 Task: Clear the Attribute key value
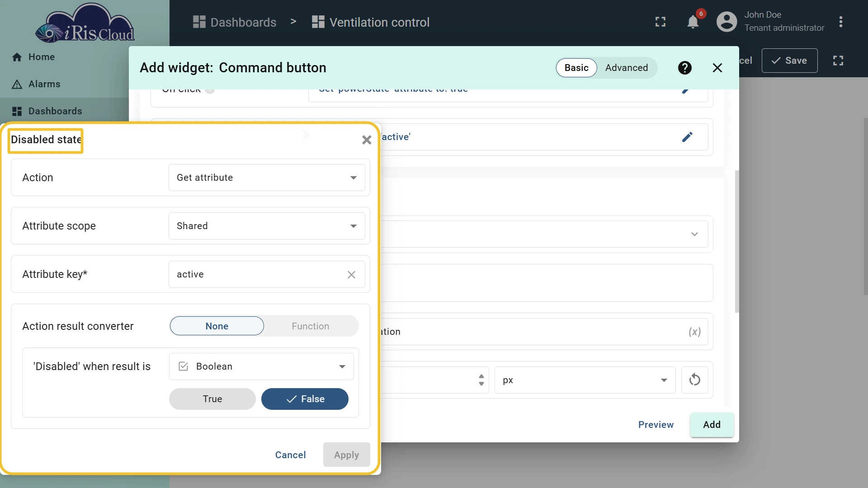click(x=351, y=274)
